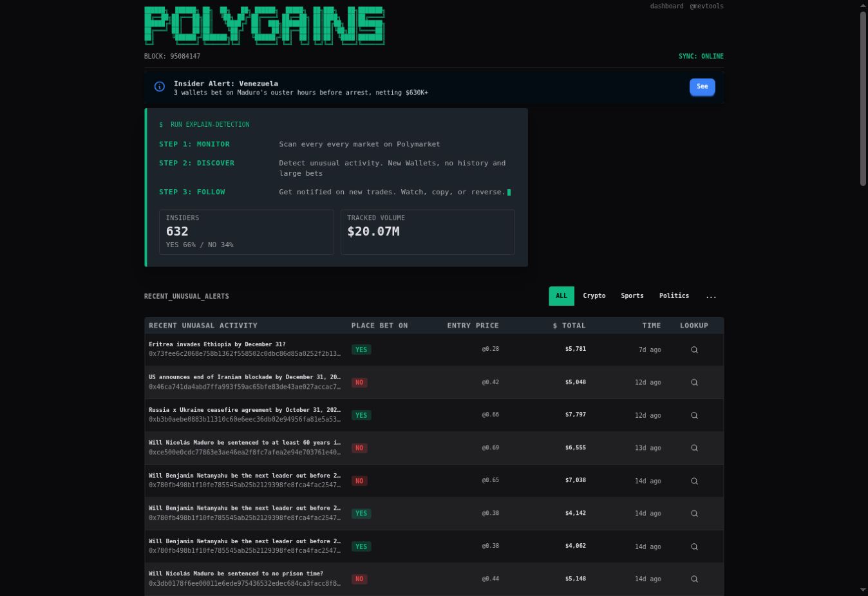Click wallet address starting 0x46ca741da4abd
The image size is (868, 596).
pyautogui.click(x=245, y=387)
